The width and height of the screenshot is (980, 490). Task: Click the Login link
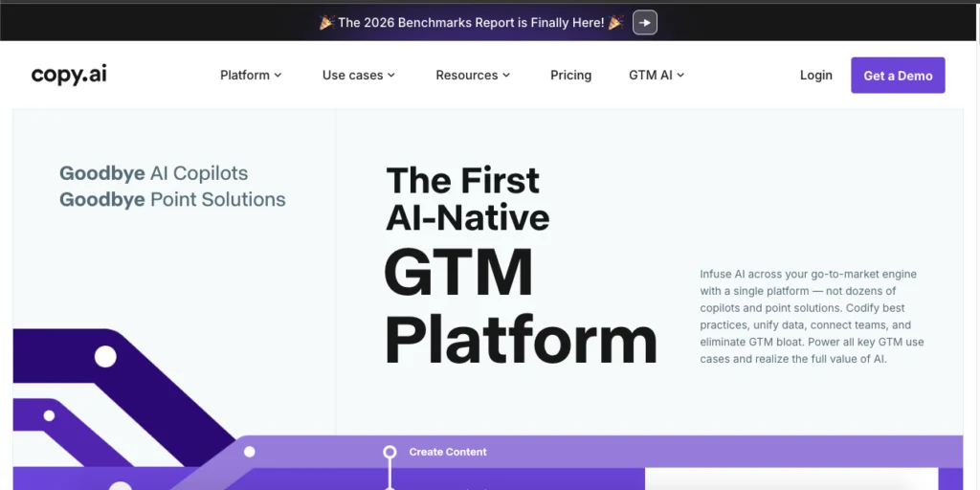point(816,75)
